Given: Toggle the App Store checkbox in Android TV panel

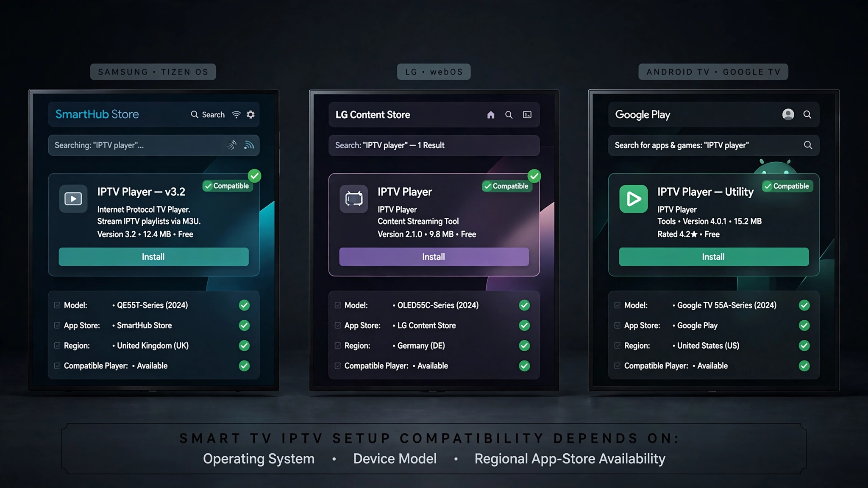Looking at the screenshot, I should coord(618,325).
